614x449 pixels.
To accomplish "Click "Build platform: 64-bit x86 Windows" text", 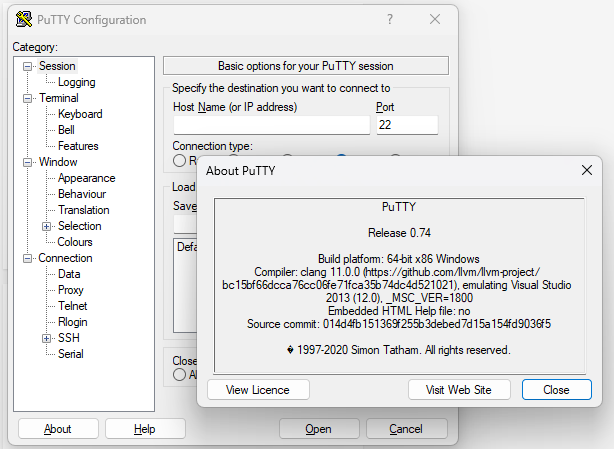I will (x=399, y=259).
